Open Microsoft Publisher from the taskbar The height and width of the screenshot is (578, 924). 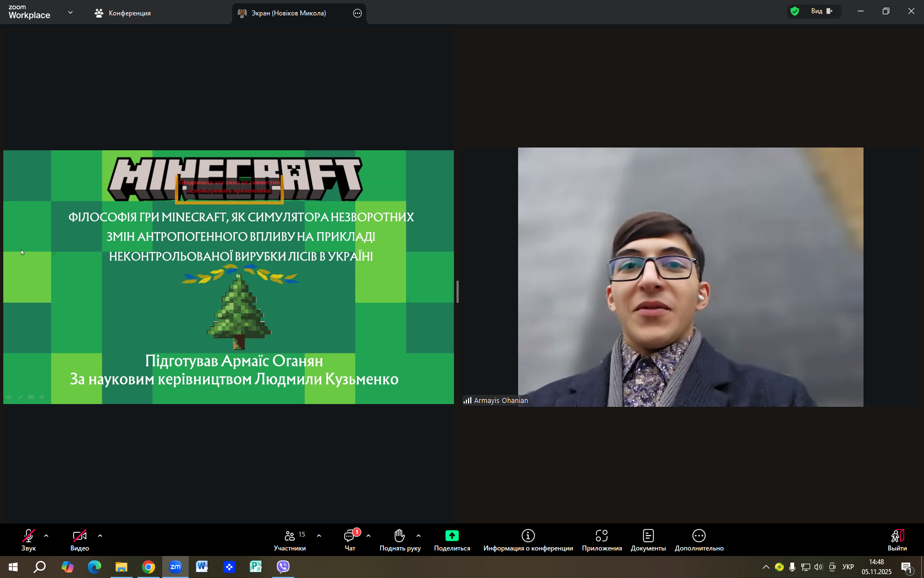[x=256, y=567]
